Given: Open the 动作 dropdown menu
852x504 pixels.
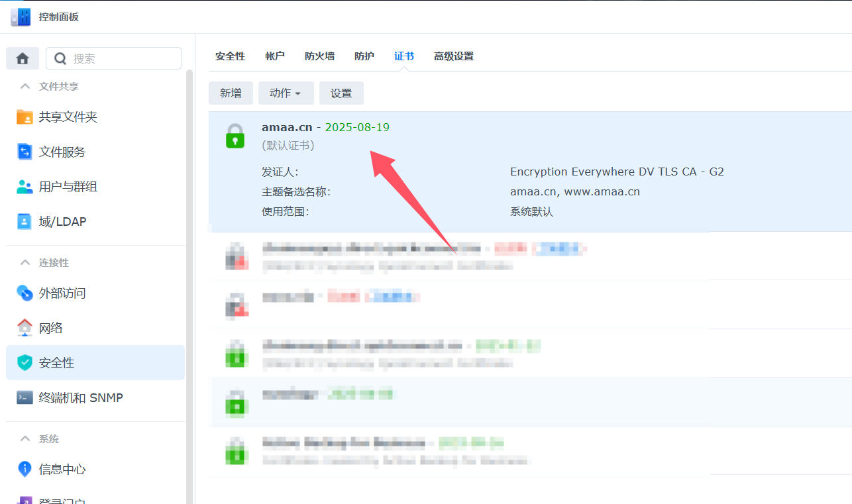Looking at the screenshot, I should click(x=286, y=93).
